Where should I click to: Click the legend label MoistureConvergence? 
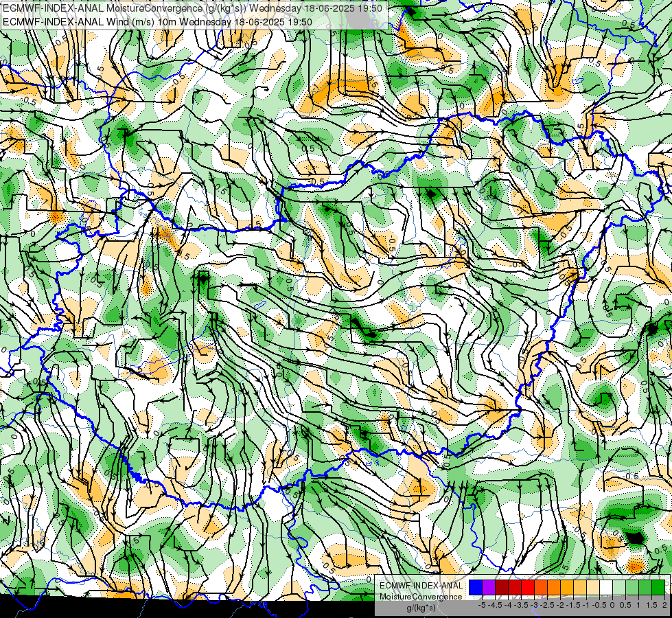point(421,597)
